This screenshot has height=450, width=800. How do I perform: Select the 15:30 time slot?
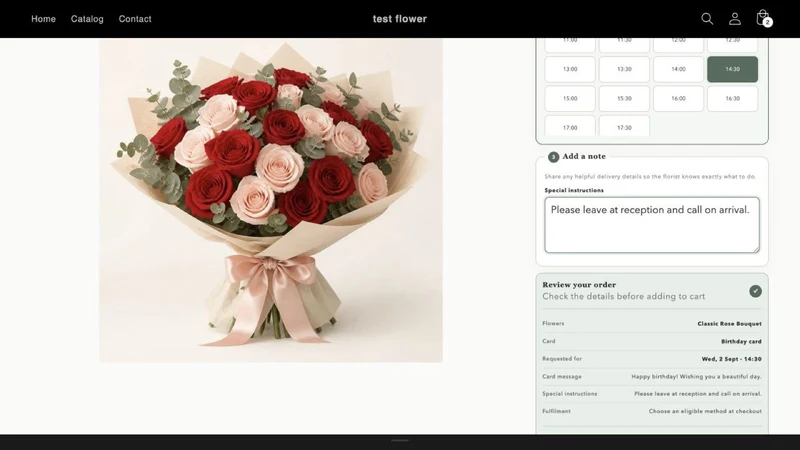(x=624, y=98)
